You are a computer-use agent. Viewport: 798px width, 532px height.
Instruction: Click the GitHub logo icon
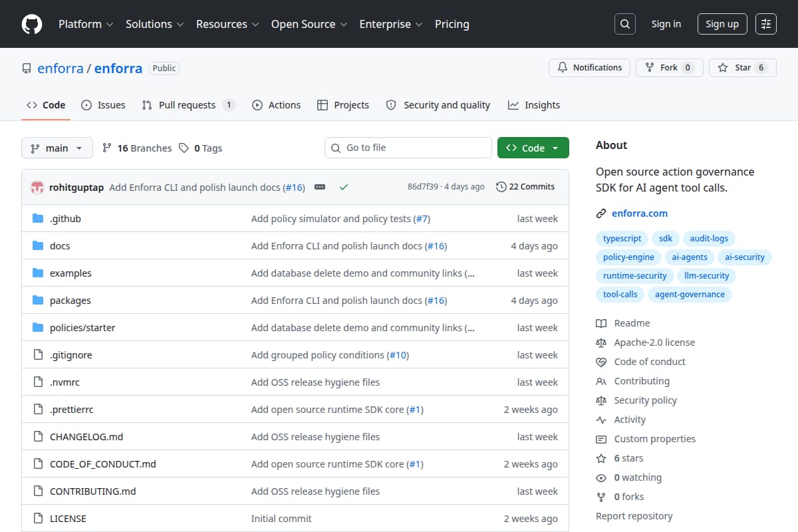pyautogui.click(x=32, y=24)
